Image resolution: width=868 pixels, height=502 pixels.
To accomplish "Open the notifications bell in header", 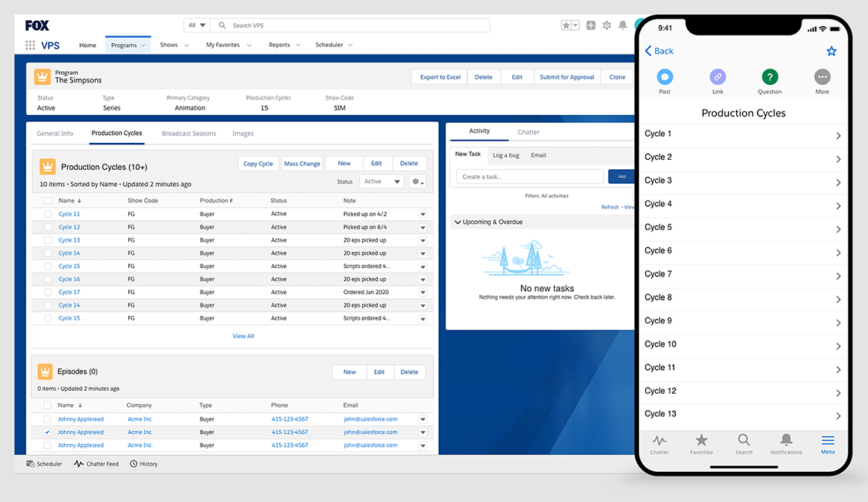I will click(622, 25).
